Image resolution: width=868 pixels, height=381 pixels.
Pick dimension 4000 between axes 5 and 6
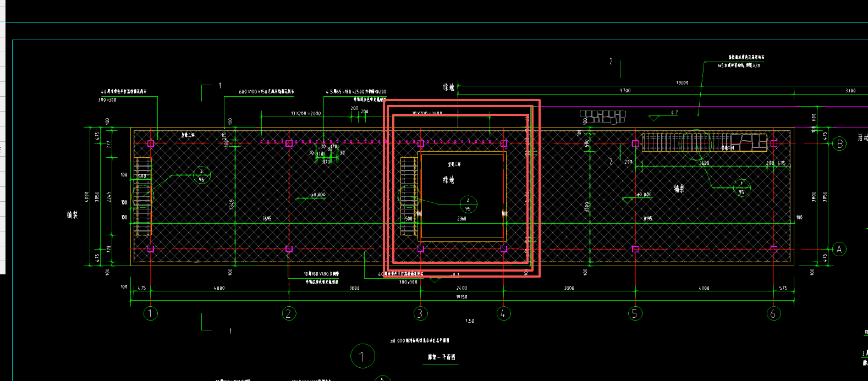(x=704, y=288)
